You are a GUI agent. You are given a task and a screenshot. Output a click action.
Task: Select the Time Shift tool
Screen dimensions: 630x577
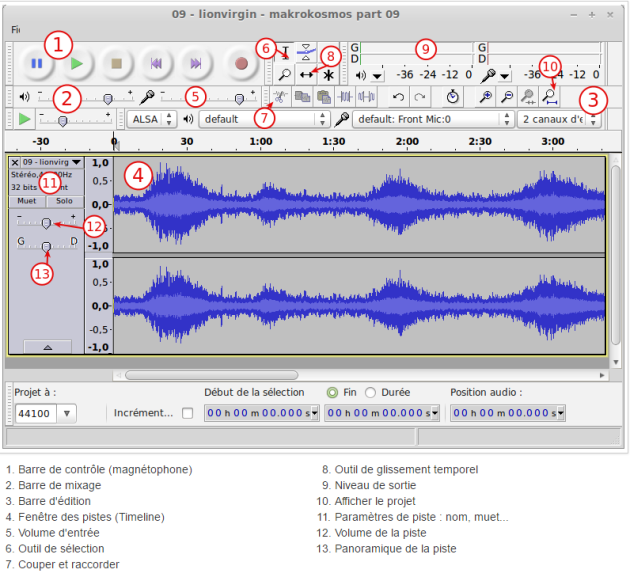[307, 75]
